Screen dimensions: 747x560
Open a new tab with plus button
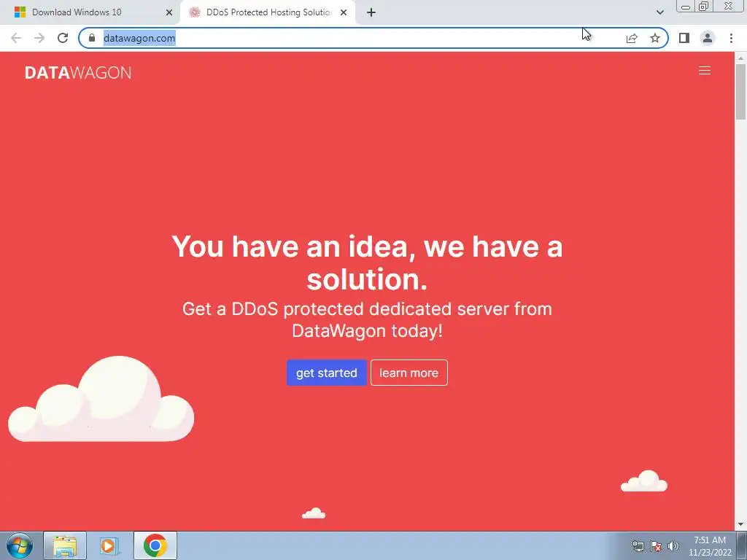tap(371, 12)
